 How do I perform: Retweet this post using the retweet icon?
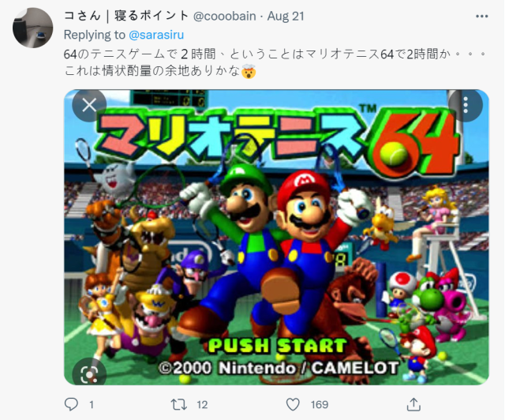click(x=179, y=404)
